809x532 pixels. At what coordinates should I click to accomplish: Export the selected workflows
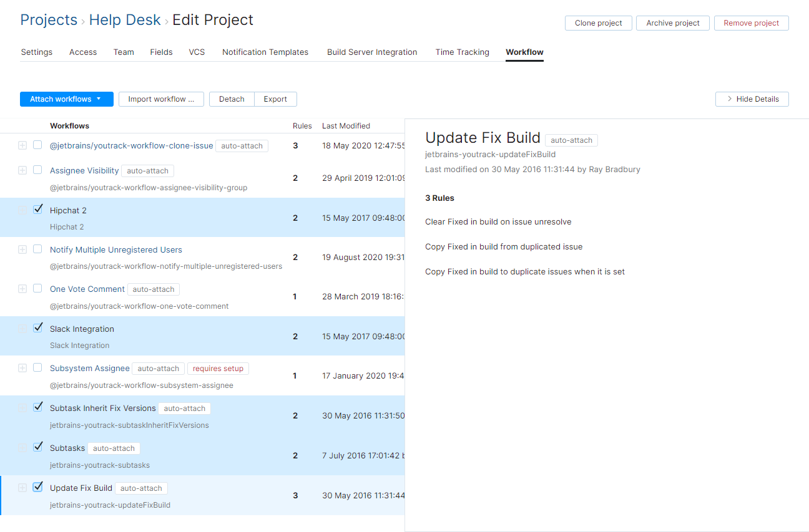(x=275, y=99)
